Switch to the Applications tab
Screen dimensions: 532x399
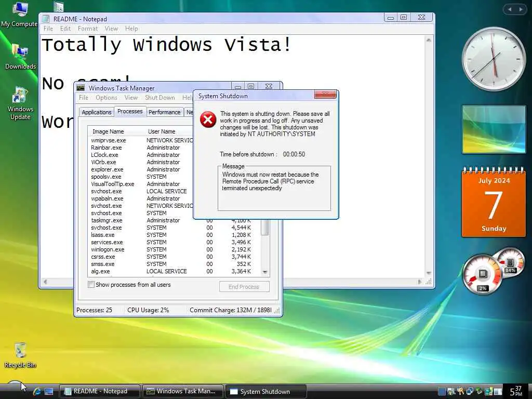pyautogui.click(x=96, y=112)
